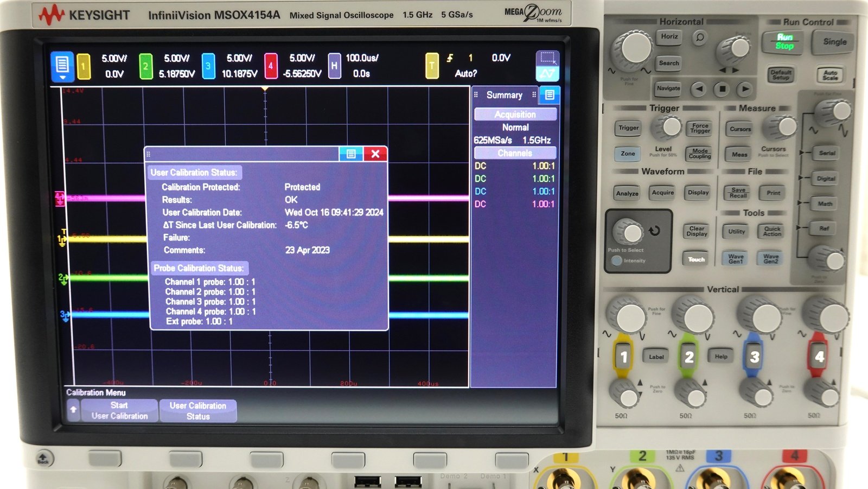Toggle the Wave Gen2 button
The width and height of the screenshot is (868, 489).
771,259
